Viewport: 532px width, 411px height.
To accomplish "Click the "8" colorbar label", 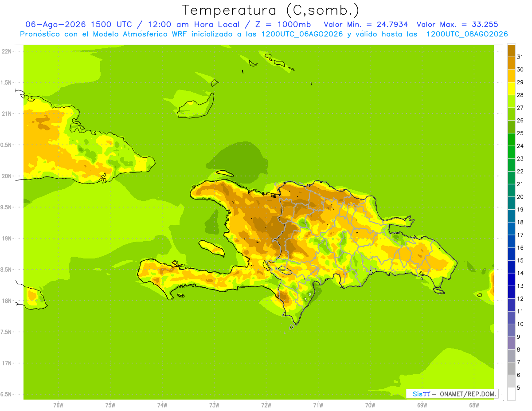I will tap(518, 350).
